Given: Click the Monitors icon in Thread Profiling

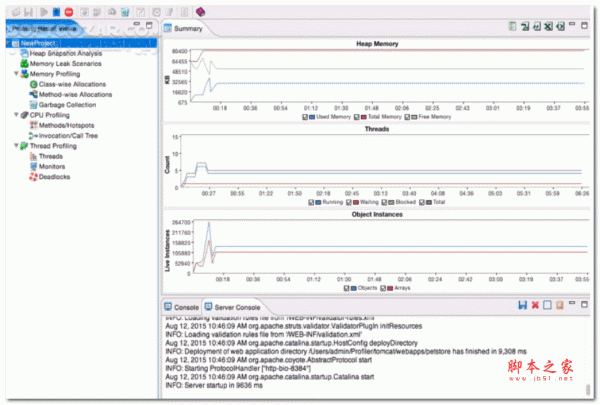Looking at the screenshot, I should (34, 166).
